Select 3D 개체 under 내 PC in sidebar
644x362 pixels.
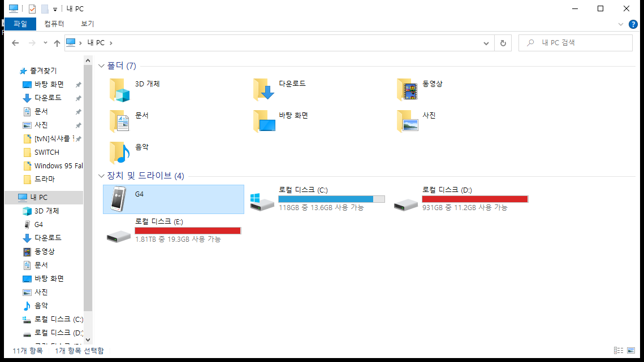46,211
